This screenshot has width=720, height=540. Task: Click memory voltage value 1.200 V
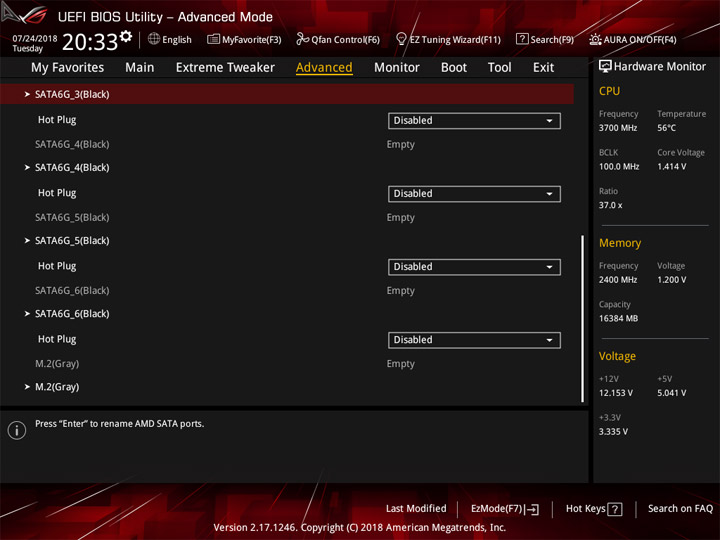671,280
